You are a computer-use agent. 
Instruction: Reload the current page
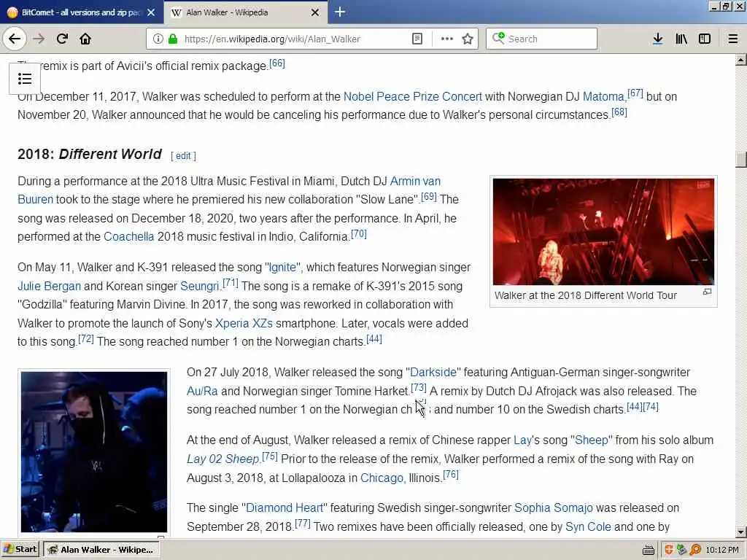pos(62,39)
